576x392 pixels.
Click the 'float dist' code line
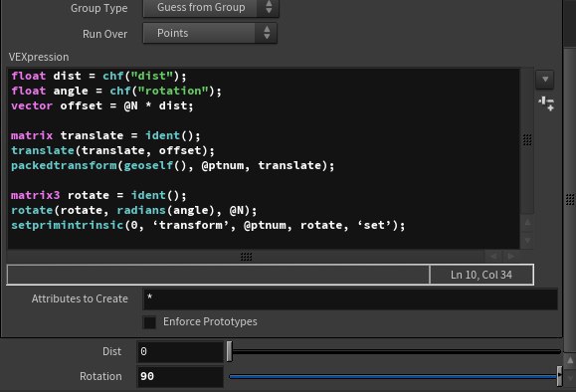click(98, 76)
